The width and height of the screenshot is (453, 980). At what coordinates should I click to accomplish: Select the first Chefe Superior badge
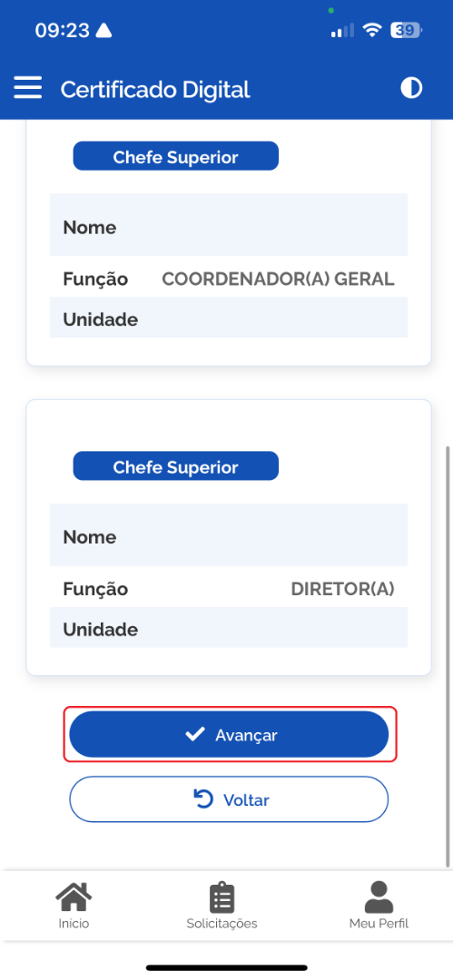pos(176,156)
